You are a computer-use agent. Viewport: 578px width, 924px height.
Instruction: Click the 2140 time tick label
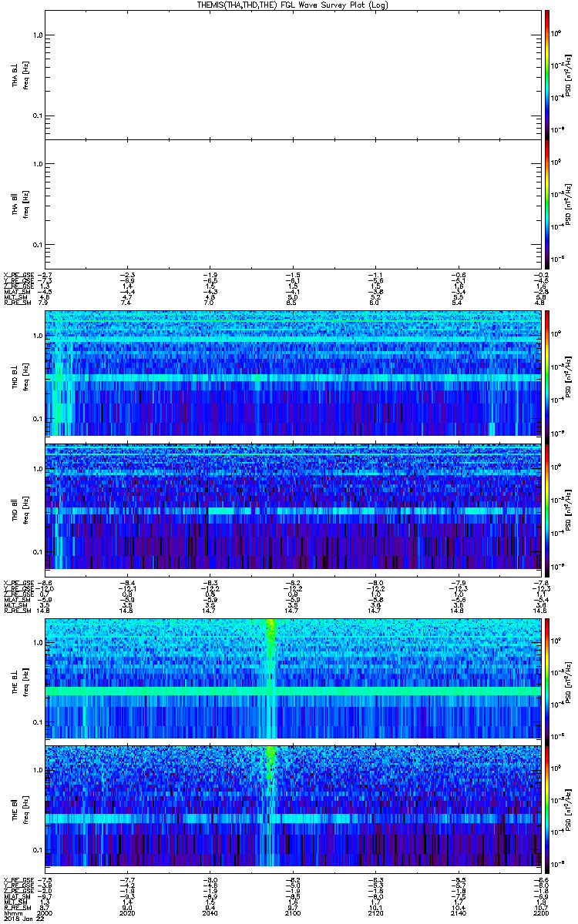click(458, 912)
